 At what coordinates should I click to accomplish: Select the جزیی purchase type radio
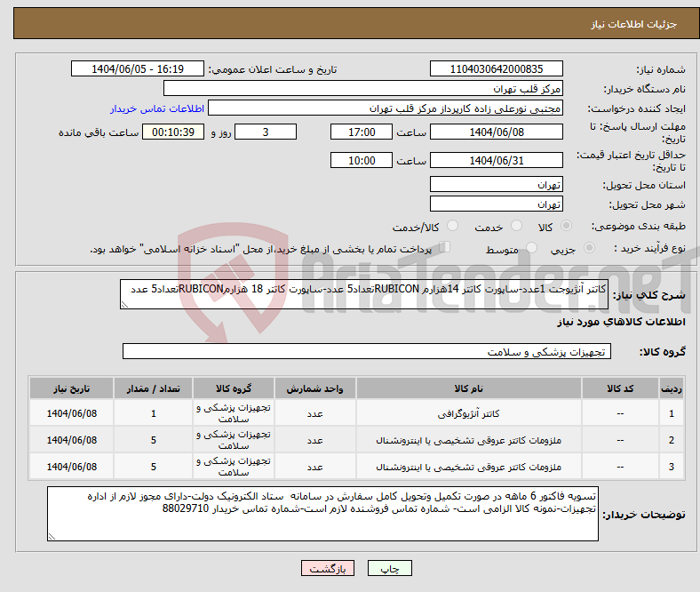pos(589,247)
